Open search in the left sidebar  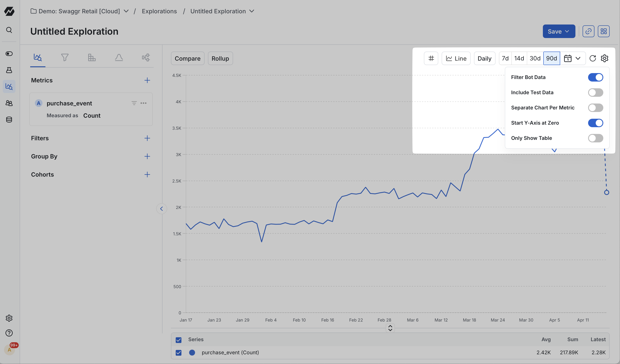click(9, 30)
